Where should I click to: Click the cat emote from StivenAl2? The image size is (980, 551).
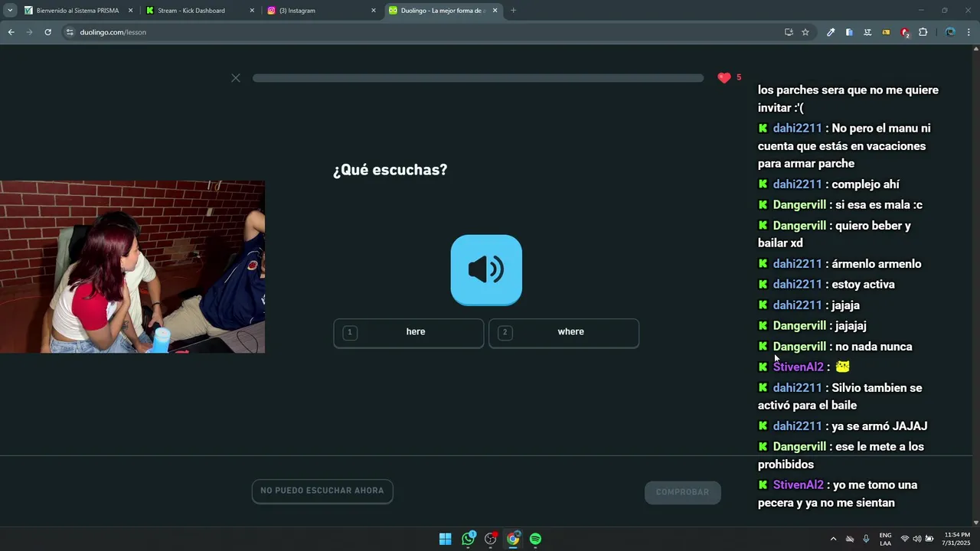coord(842,367)
